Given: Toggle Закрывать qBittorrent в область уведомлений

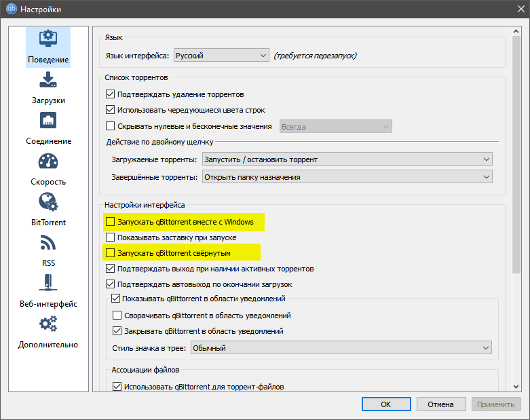Looking at the screenshot, I should (117, 331).
